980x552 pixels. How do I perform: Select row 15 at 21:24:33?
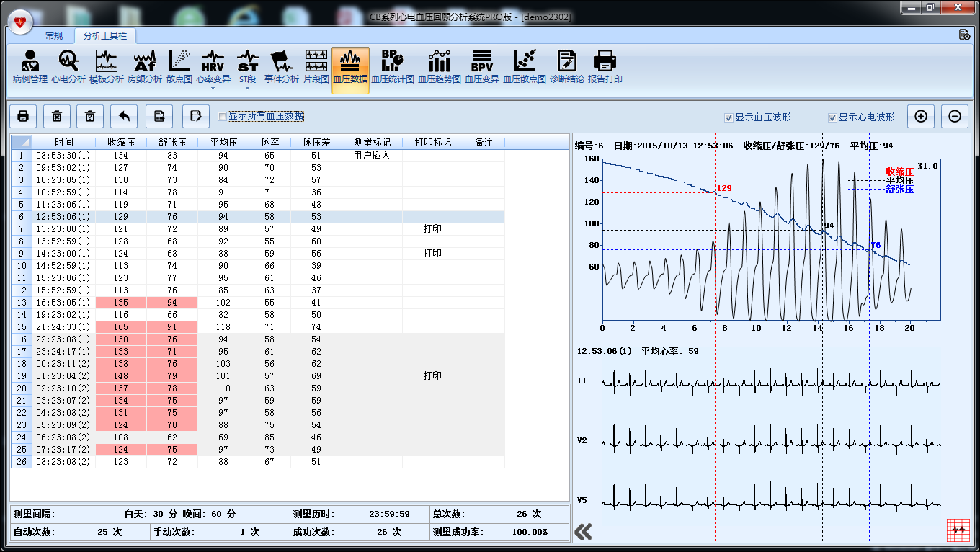(x=63, y=327)
